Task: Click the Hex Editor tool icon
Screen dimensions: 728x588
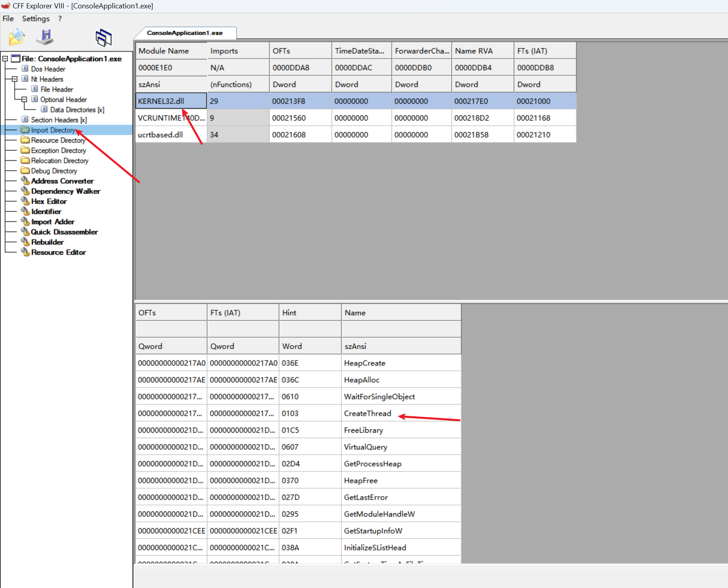Action: pos(26,201)
